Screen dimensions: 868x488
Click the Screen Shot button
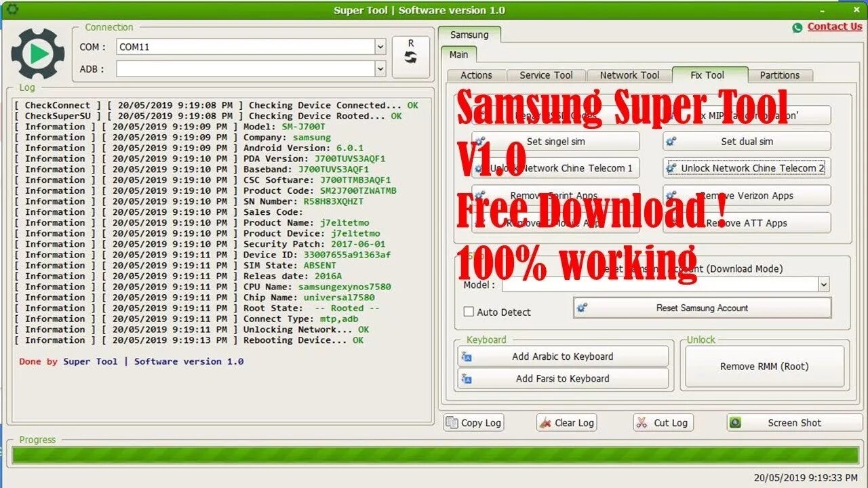coord(795,422)
